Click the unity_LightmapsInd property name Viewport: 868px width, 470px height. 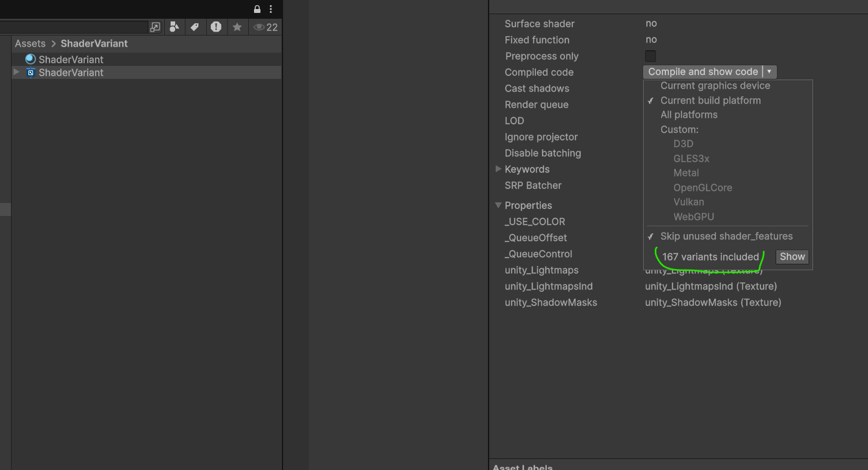(x=548, y=286)
